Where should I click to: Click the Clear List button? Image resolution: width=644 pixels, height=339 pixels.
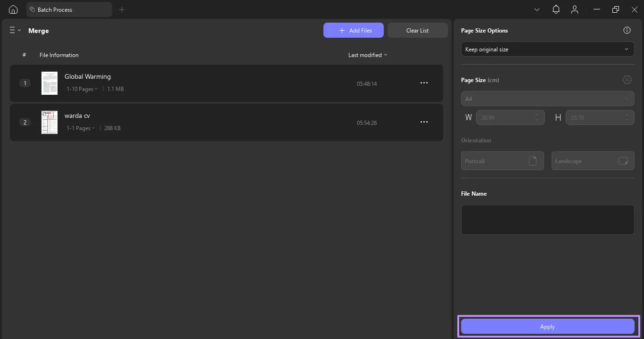tap(418, 30)
